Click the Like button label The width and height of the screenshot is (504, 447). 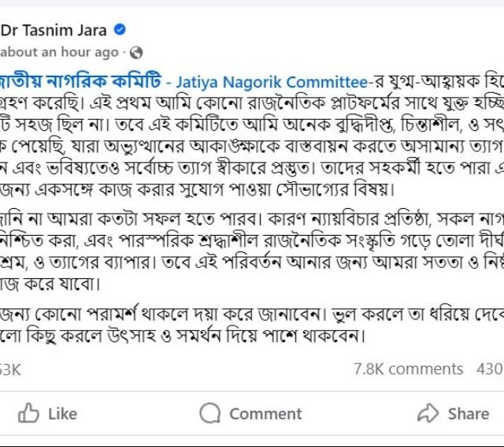[63, 414]
